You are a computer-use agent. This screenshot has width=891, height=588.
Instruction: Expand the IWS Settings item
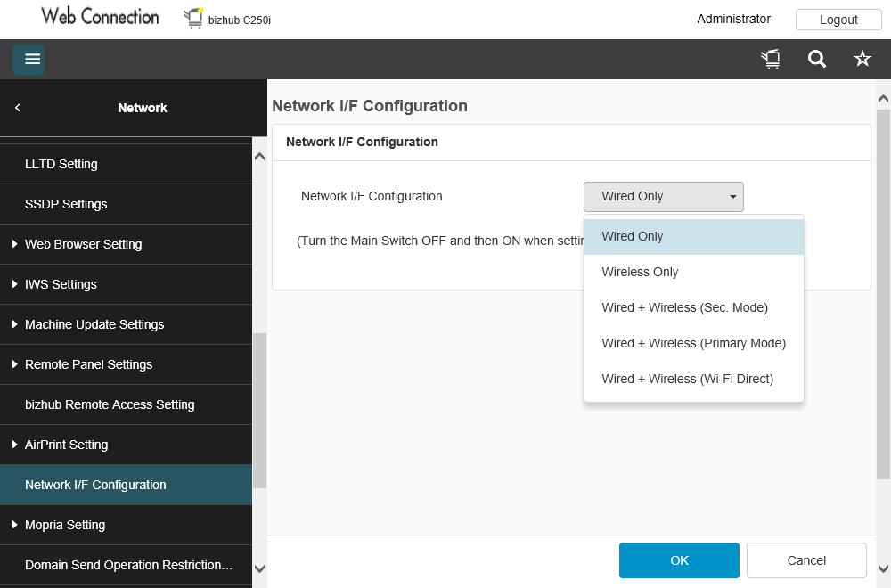(x=61, y=284)
